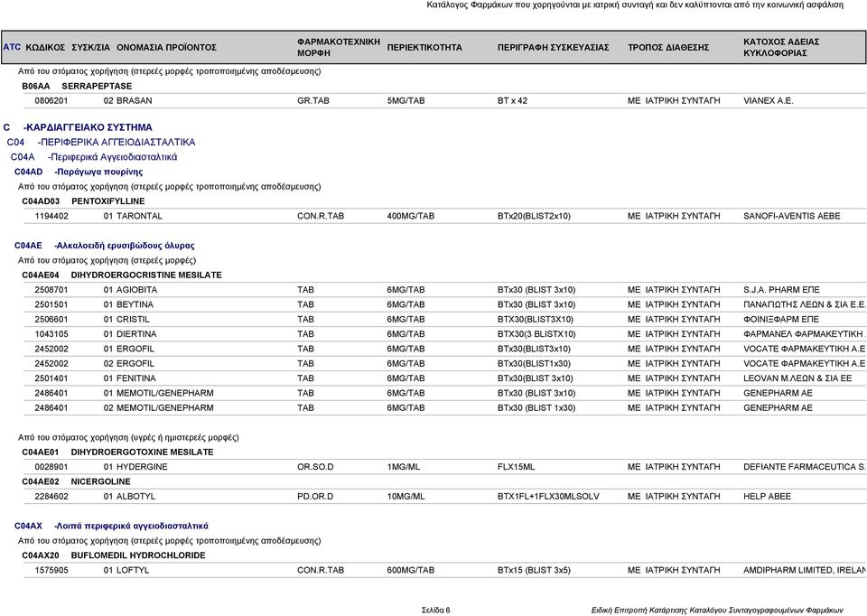Select the "C04A -Περιφερικά Αγγειοδιασταλτικά" heading

[x=94, y=157]
